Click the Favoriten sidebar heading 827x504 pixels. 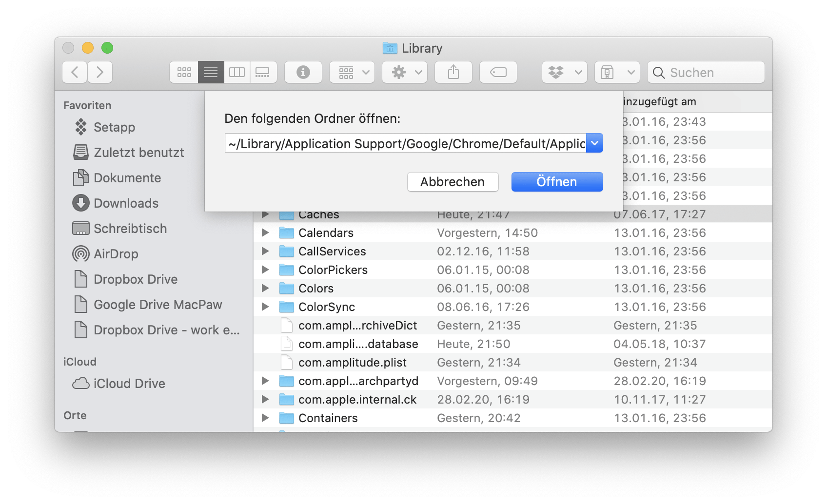coord(87,105)
